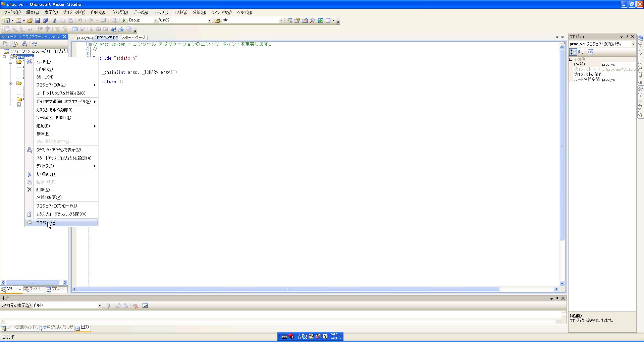Open the サーバー エクスプローラ side tab
The width and height of the screenshot is (644, 342).
640,60
